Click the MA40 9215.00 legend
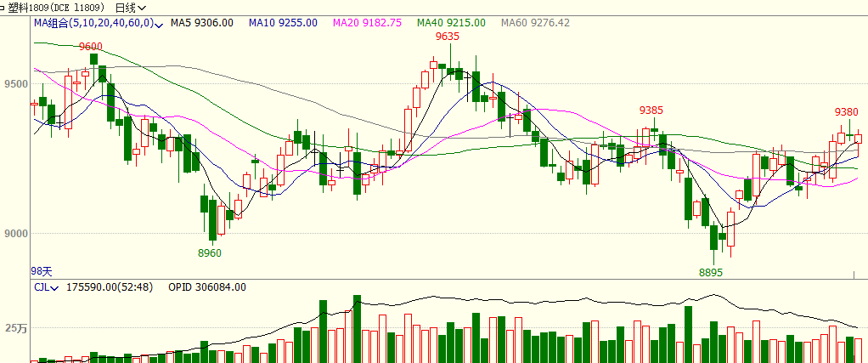Screen dimensions: 868x363 click(x=451, y=23)
